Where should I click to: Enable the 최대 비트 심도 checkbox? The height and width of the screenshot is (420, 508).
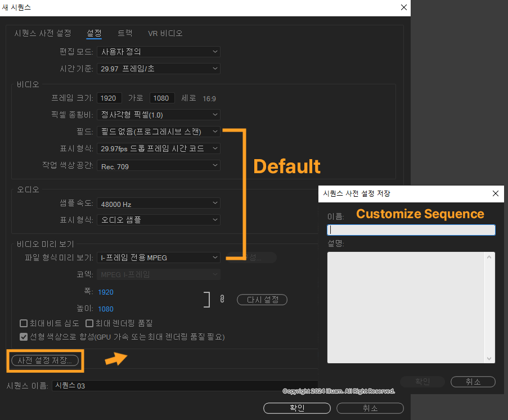24,323
